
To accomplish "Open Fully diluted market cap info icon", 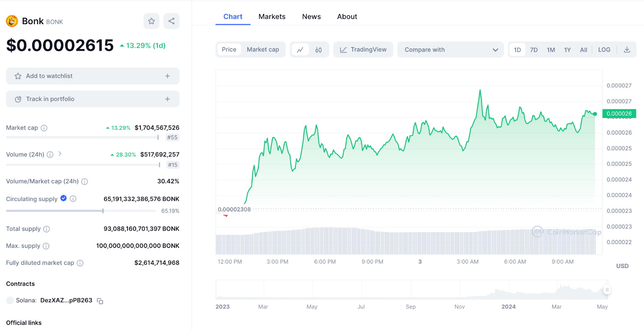I will click(80, 263).
